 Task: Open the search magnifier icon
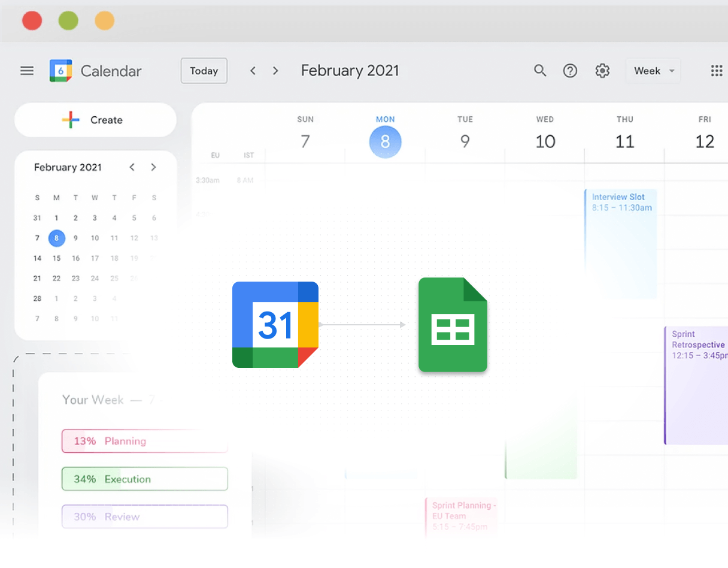click(540, 71)
